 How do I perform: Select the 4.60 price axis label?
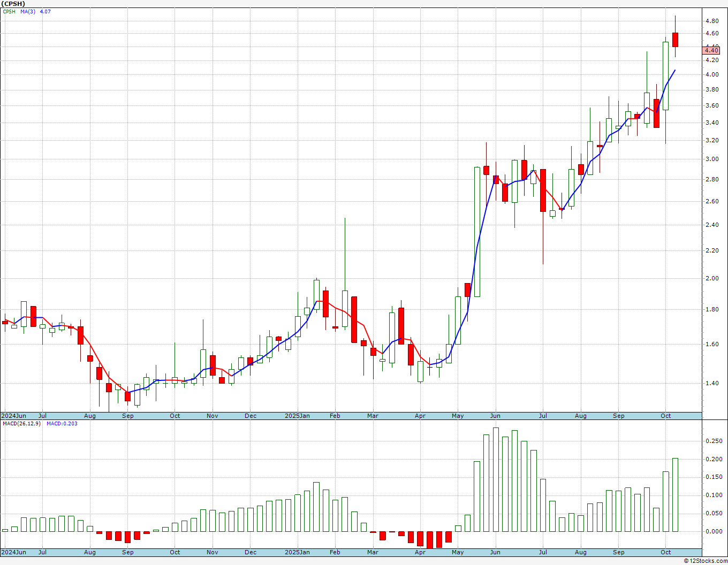point(712,33)
